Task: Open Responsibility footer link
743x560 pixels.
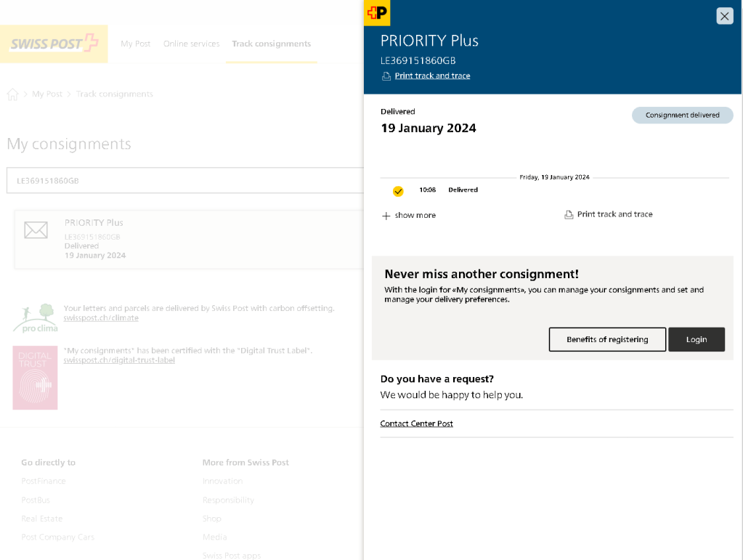Action: [228, 500]
